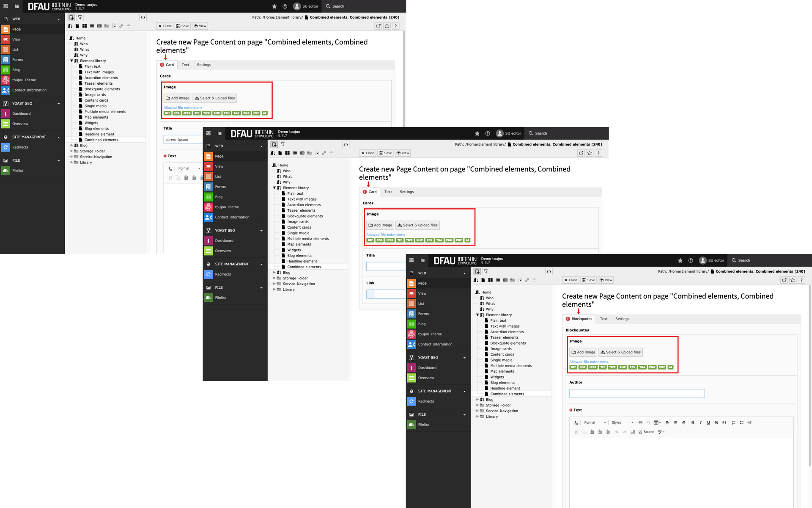812x508 pixels.
Task: Click the Source button in the editor
Action: [646, 432]
